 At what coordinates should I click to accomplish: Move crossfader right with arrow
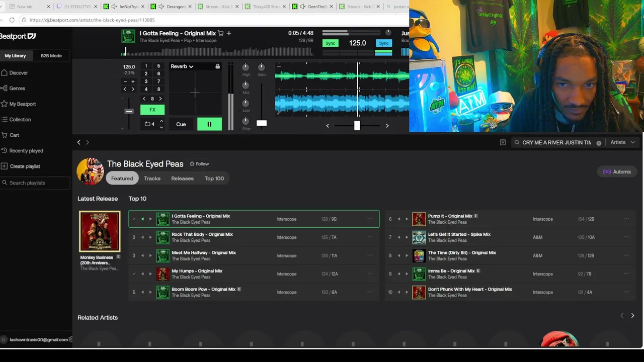(387, 126)
